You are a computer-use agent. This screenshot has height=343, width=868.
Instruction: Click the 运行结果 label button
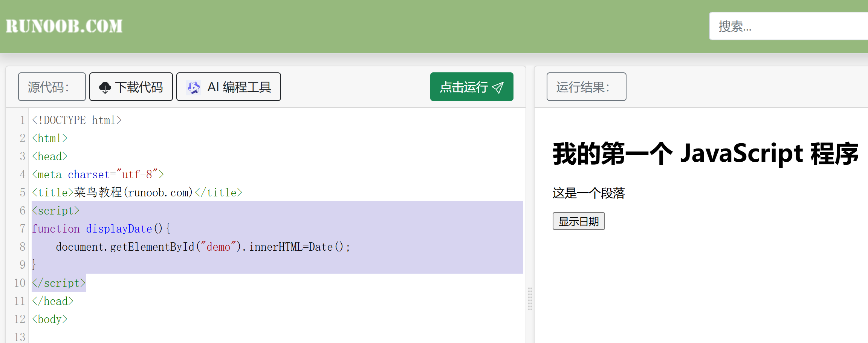point(587,87)
